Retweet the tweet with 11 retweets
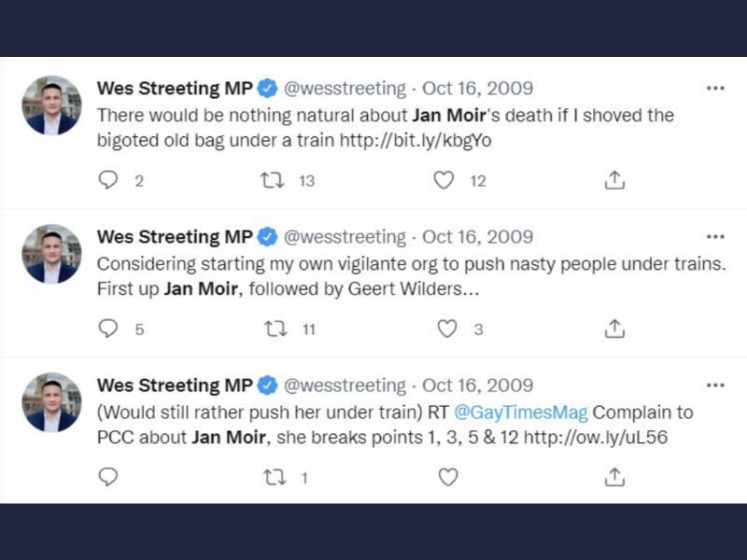The image size is (747, 560). coord(275,329)
